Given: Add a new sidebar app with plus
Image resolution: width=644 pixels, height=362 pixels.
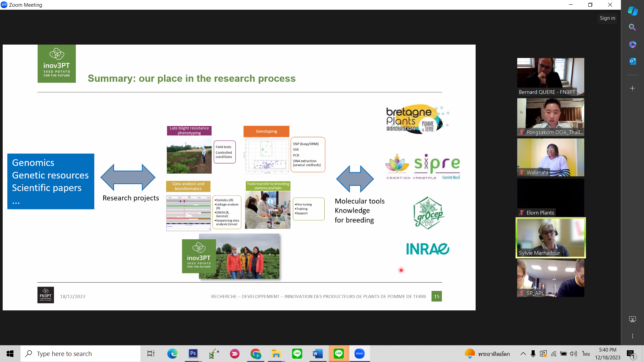Looking at the screenshot, I should (x=632, y=88).
